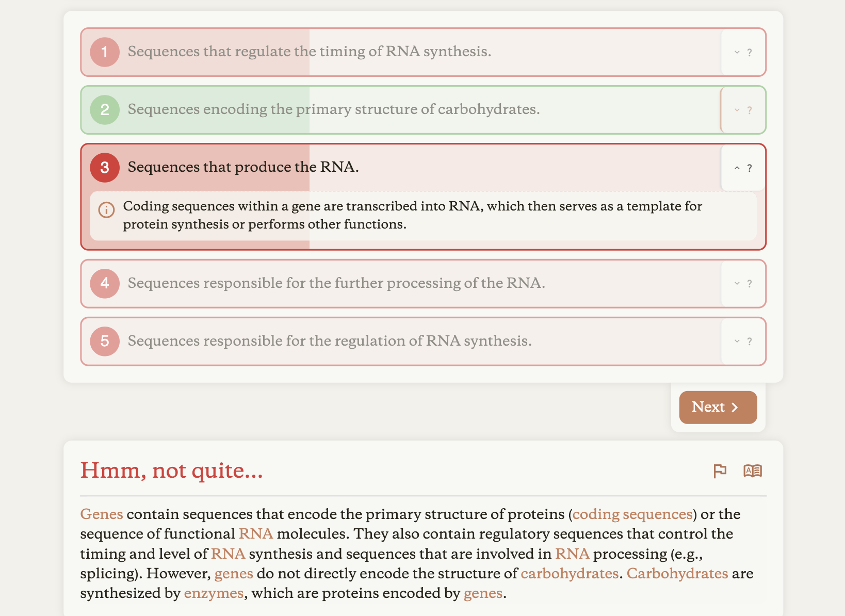The image size is (845, 616).
Task: Open the enzymes link in the feedback text
Action: tap(214, 593)
